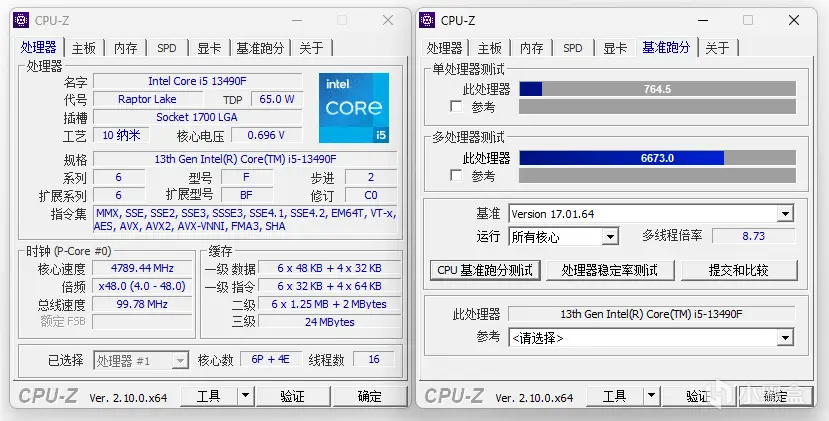
Task: Click the 核心速度 value 4789.44 MHz
Action: coord(142,268)
